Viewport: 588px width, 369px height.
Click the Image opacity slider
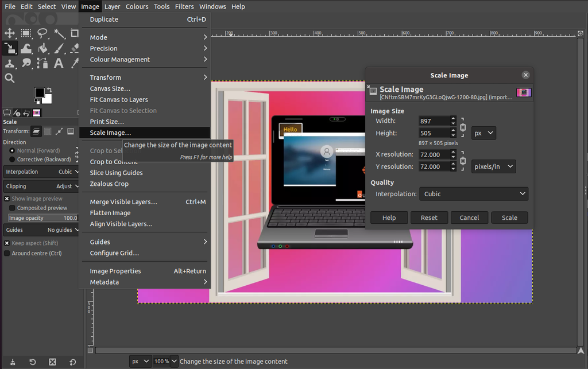pos(43,218)
